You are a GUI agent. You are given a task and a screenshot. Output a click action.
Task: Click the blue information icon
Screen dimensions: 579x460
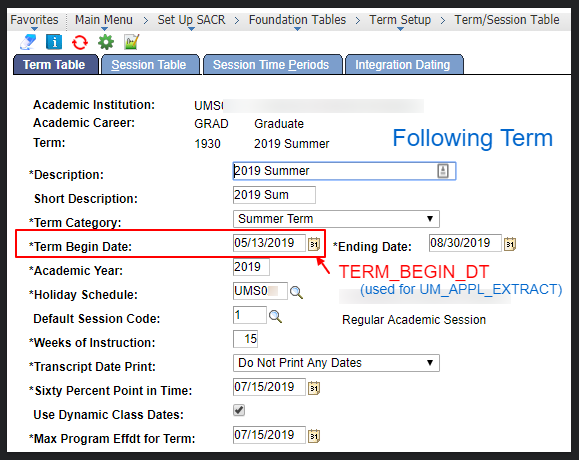pyautogui.click(x=54, y=42)
